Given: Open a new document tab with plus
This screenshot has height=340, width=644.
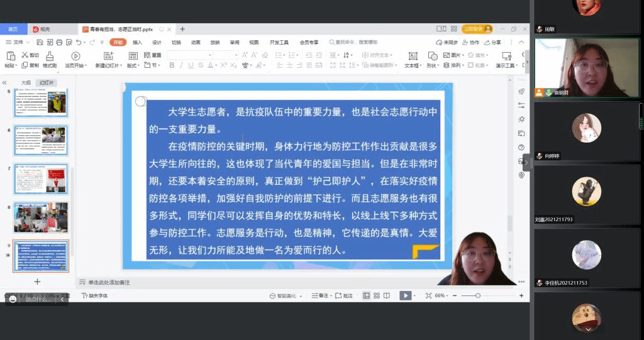Looking at the screenshot, I should point(182,29).
